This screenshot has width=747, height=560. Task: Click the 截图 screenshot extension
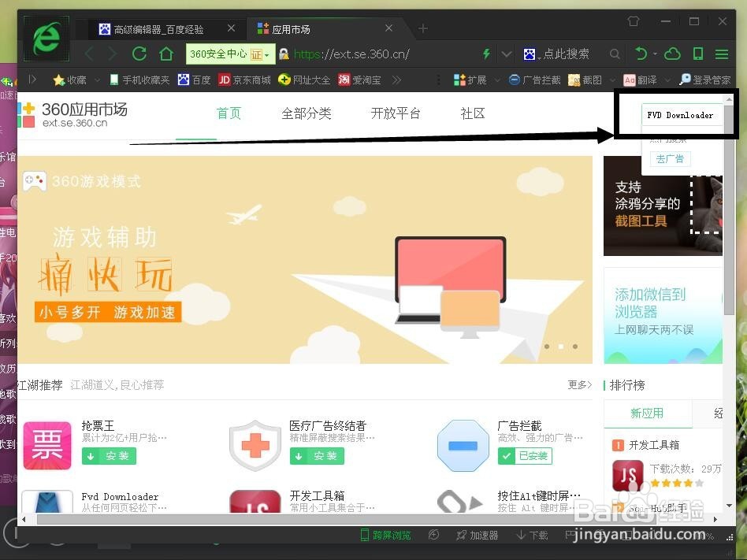point(585,80)
